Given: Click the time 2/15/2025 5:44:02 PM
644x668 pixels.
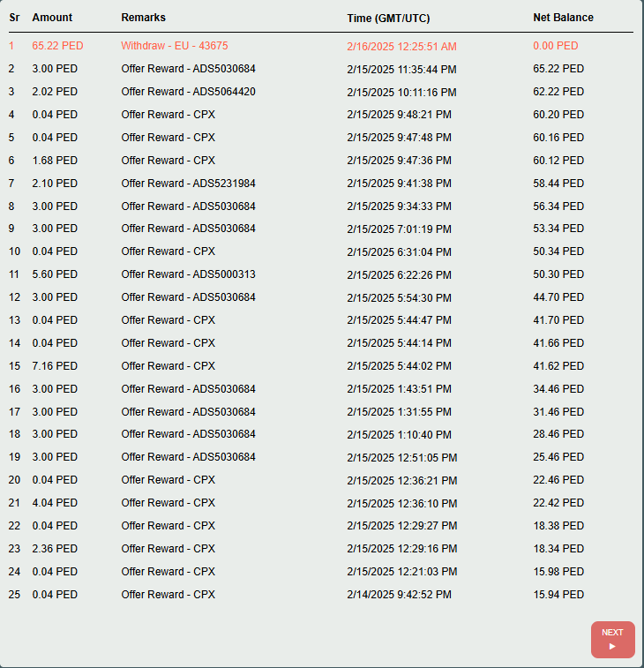Looking at the screenshot, I should coord(399,366).
